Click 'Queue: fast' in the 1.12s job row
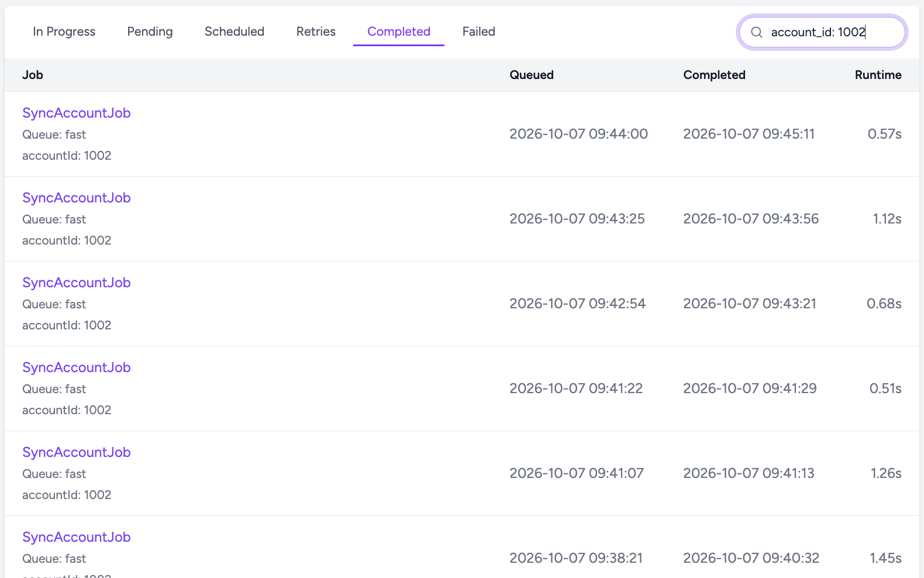Image resolution: width=924 pixels, height=578 pixels. 54,219
